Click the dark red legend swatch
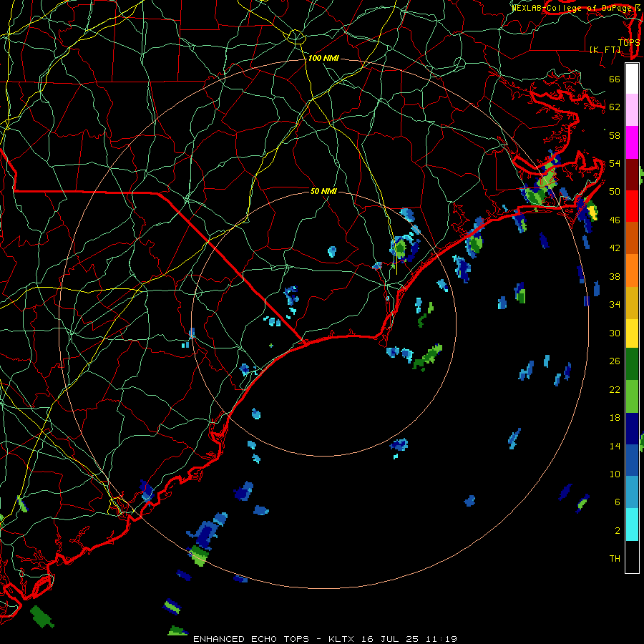This screenshot has height=644, width=644. (632, 175)
